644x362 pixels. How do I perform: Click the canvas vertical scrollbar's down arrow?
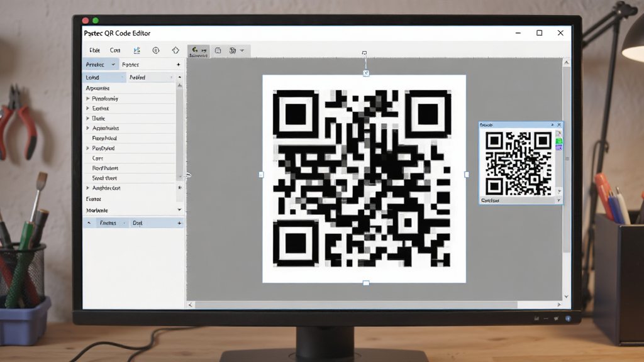coord(567,297)
